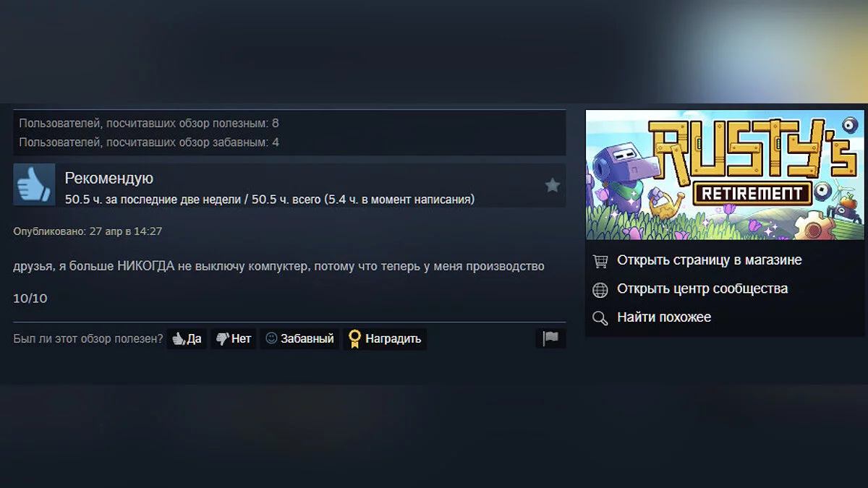868x488 pixels.
Task: Click the thumbs-down icon next to Нет
Action: (x=222, y=338)
